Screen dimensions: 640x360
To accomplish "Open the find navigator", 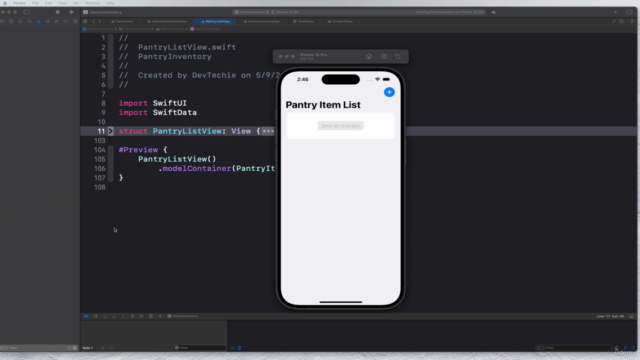I will click(29, 21).
